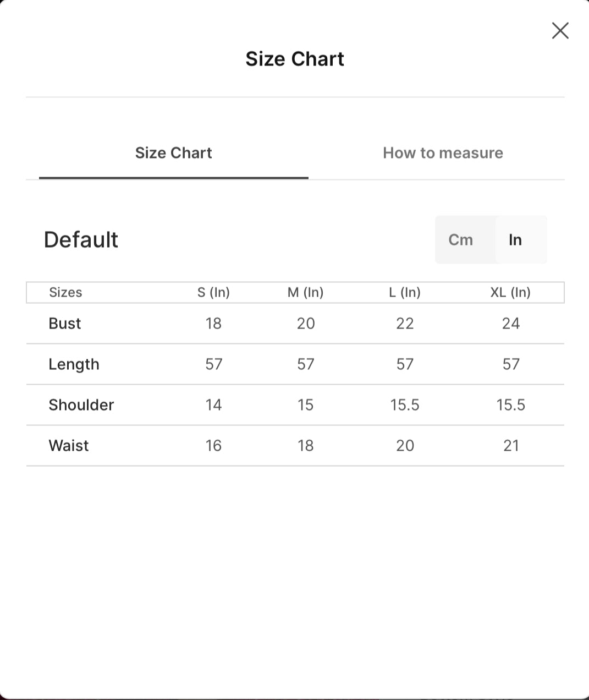
Task: Click the XL waist value 21
Action: click(511, 446)
